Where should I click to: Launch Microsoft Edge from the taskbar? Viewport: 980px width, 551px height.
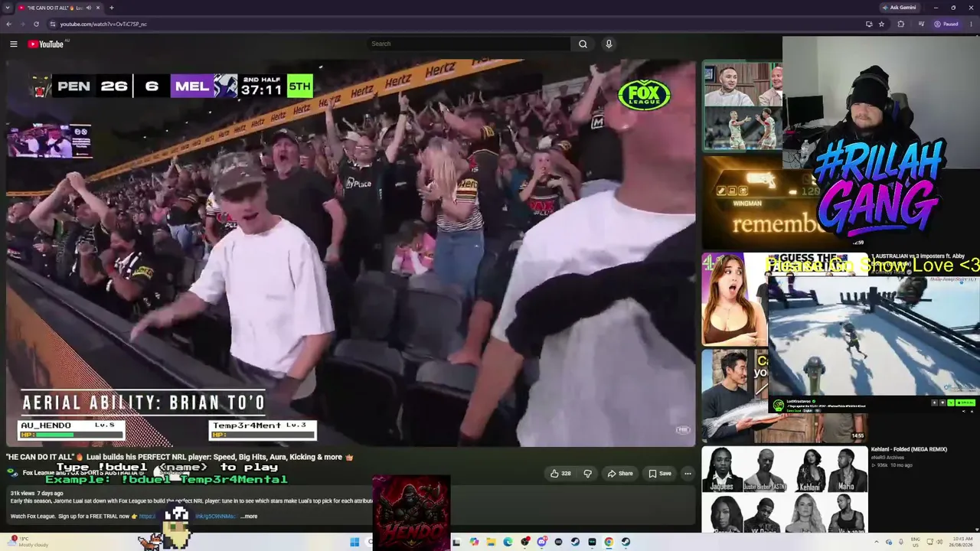[508, 542]
